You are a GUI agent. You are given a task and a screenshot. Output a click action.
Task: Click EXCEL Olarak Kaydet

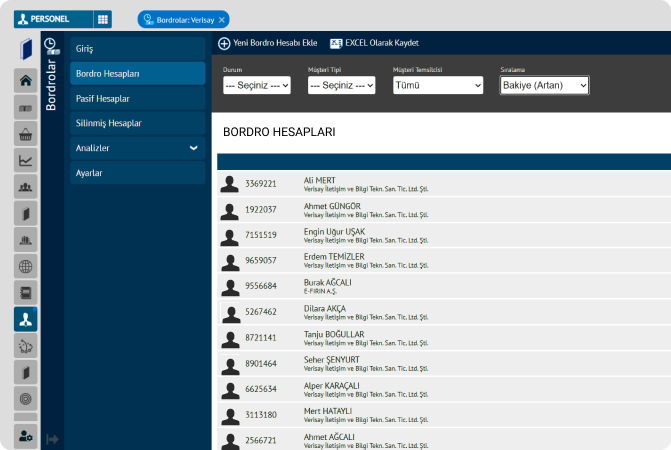(374, 43)
